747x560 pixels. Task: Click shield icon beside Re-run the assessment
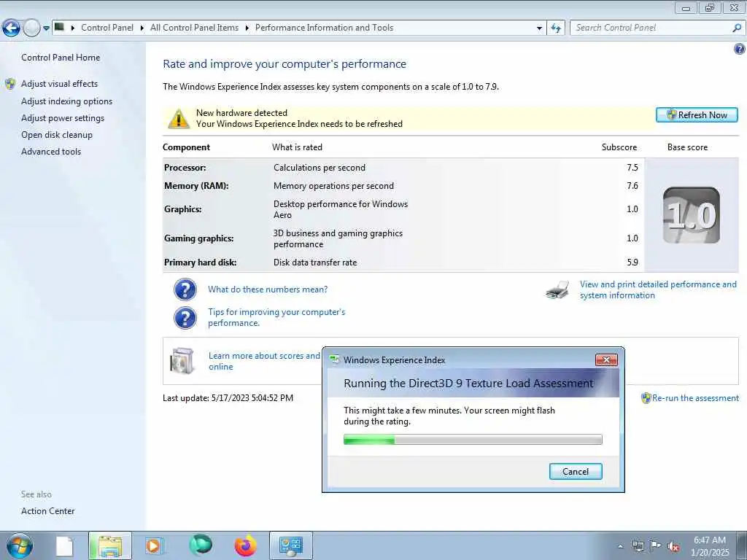[646, 398]
